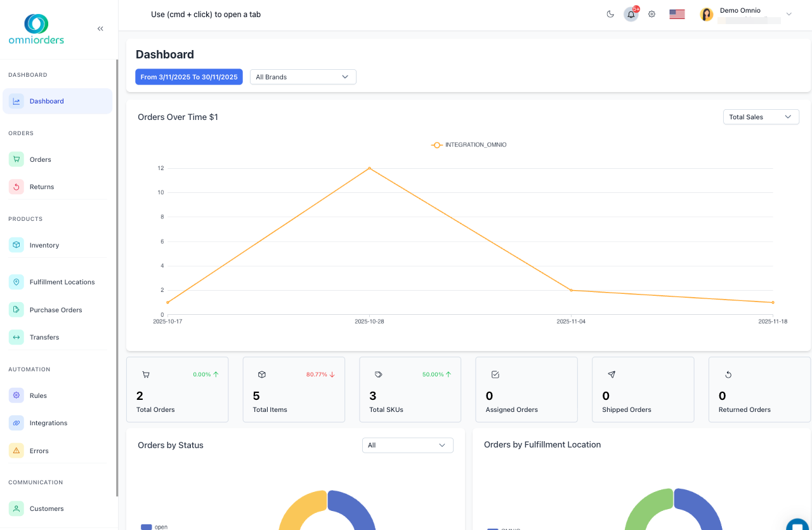This screenshot has height=530, width=812.
Task: Open the All Brands dropdown
Action: point(303,77)
